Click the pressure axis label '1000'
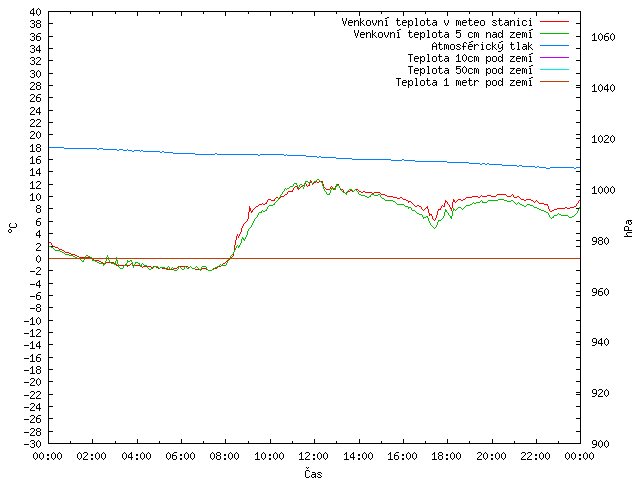This screenshot has height=480, width=640. (603, 190)
